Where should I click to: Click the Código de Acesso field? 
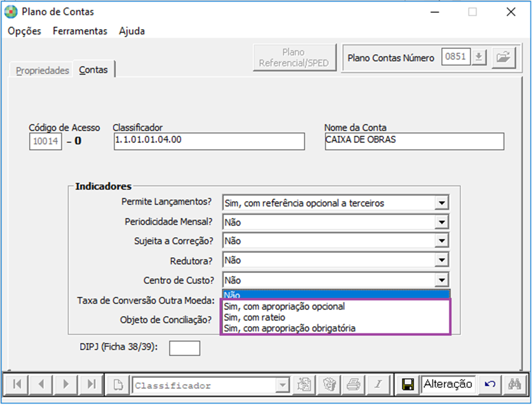tap(45, 141)
